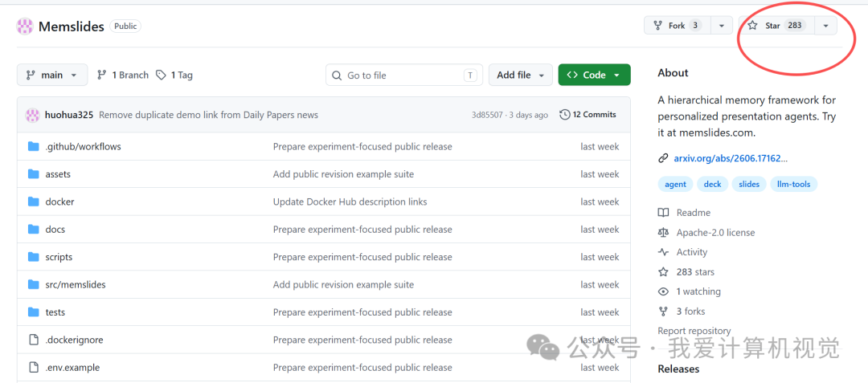
Task: Open the 1 Branch link
Action: (123, 75)
